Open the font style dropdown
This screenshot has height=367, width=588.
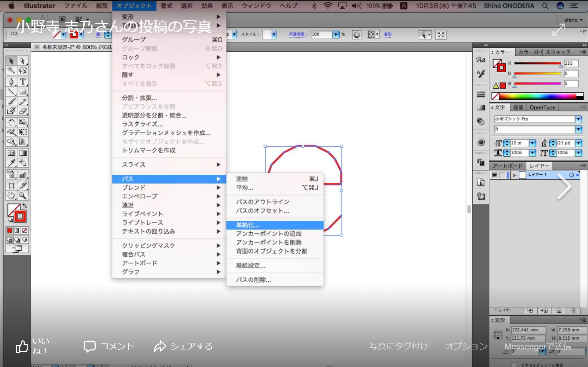pos(579,129)
